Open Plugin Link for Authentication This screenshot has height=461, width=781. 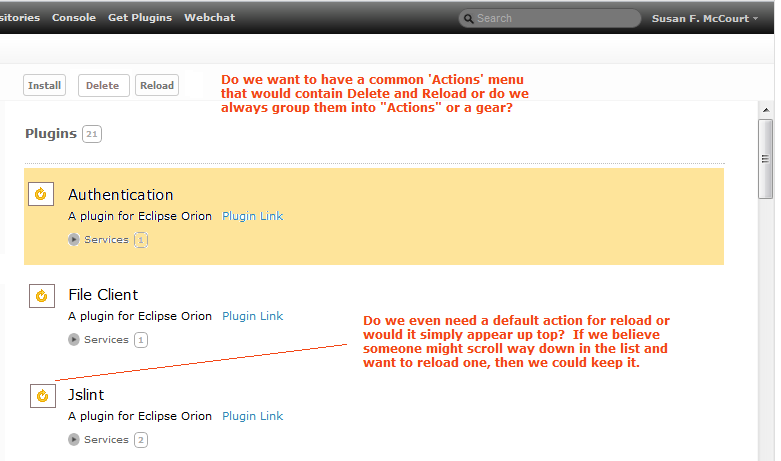click(x=253, y=216)
